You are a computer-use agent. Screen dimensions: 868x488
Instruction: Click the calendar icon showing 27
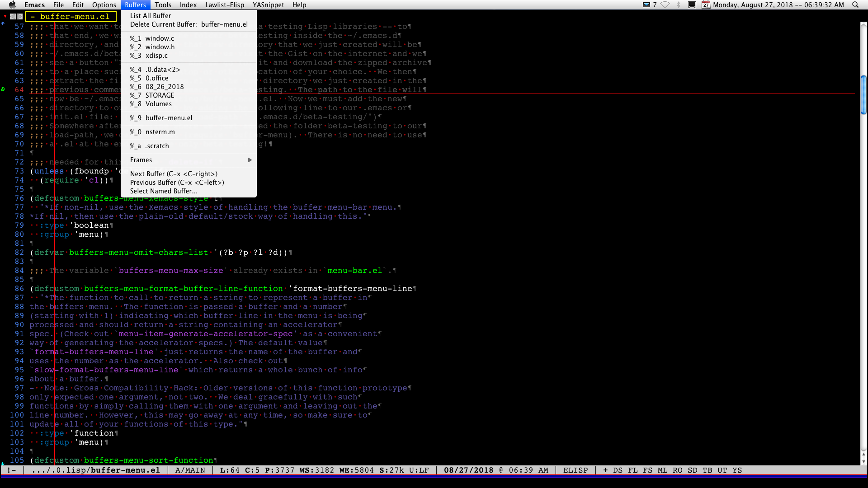(x=706, y=5)
